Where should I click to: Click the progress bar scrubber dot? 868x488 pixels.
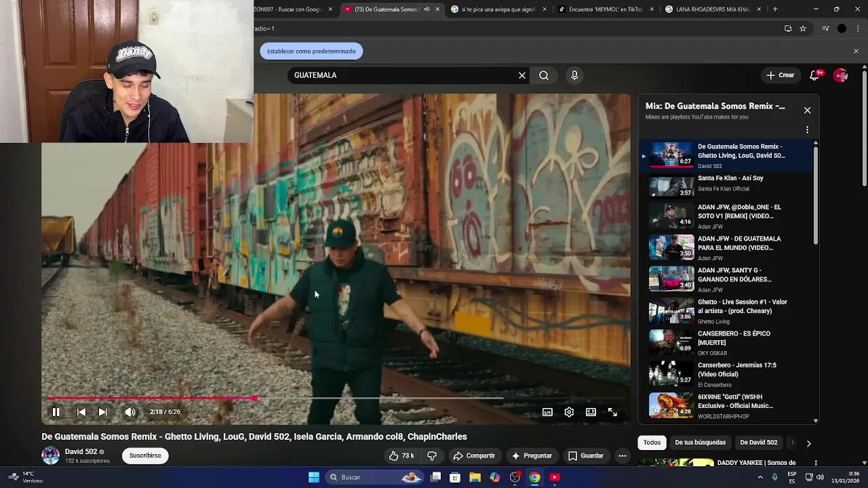(254, 399)
